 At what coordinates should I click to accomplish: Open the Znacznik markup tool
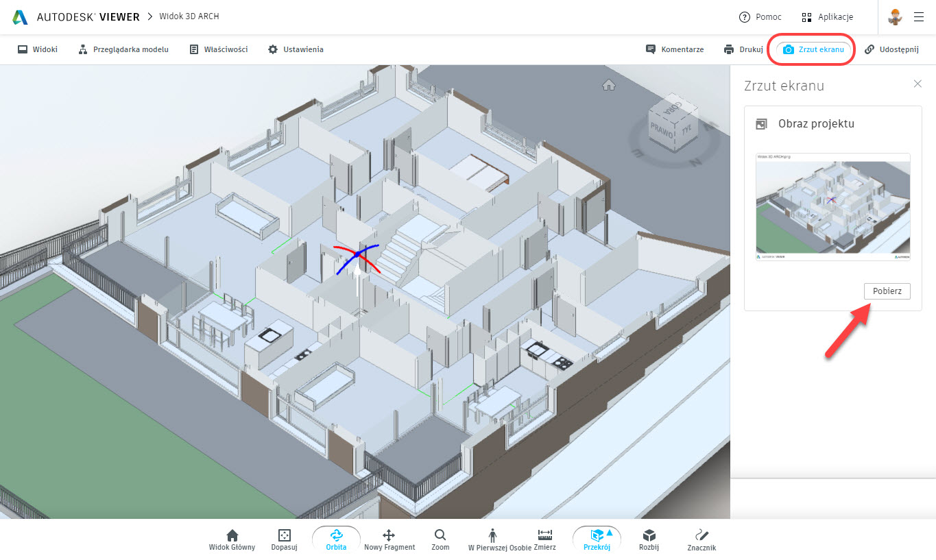pos(701,539)
